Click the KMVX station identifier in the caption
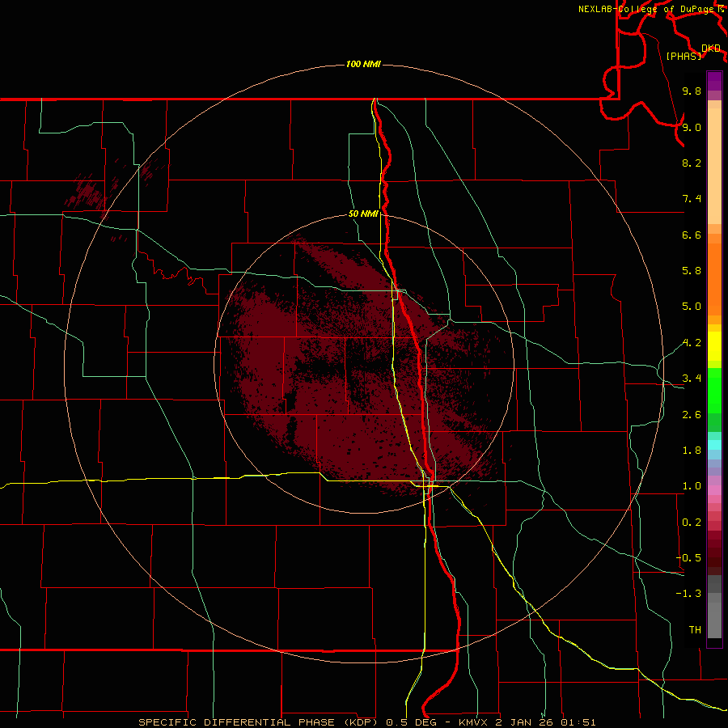 click(x=474, y=722)
